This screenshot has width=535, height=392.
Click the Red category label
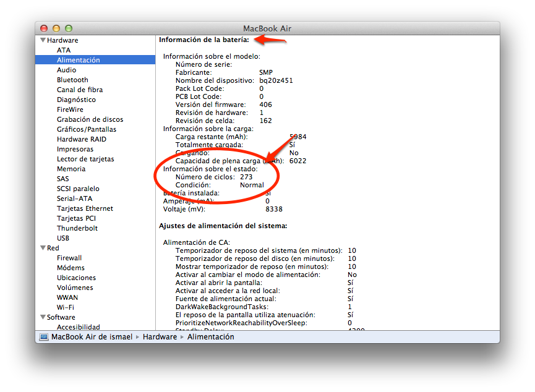pos(53,248)
